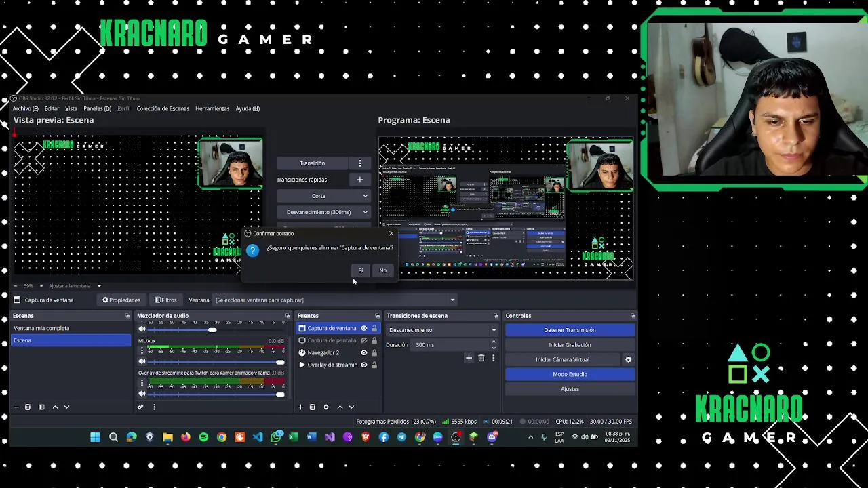Pop out the Controles dock icon
The width and height of the screenshot is (868, 488).
pyautogui.click(x=633, y=316)
